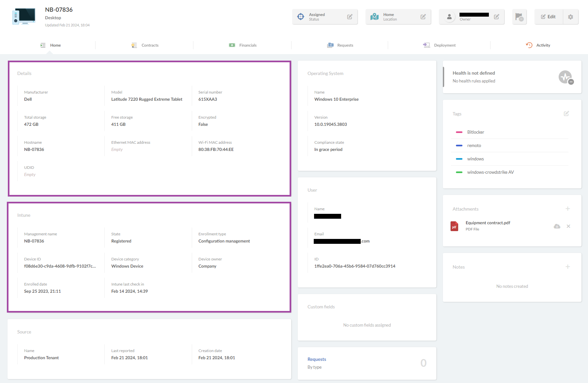Click the Edit button
The image size is (588, 383).
(548, 16)
